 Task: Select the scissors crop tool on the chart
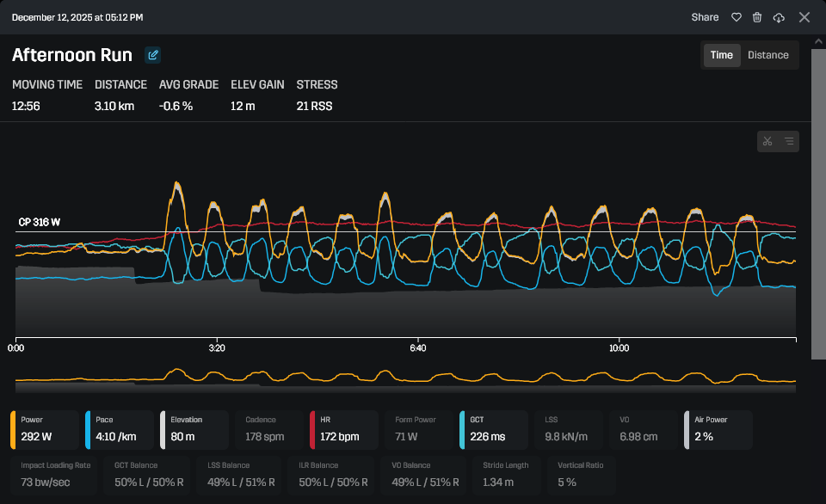[x=767, y=141]
